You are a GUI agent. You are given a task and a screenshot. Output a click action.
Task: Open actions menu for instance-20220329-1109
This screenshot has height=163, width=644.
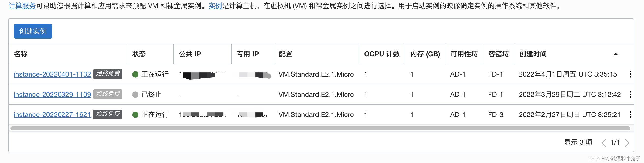pos(630,94)
